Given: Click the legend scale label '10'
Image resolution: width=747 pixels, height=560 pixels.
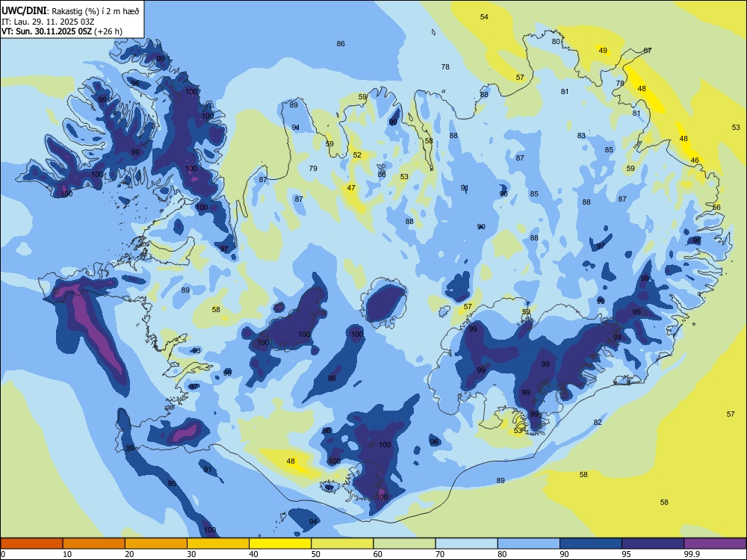Looking at the screenshot, I should (67, 554).
